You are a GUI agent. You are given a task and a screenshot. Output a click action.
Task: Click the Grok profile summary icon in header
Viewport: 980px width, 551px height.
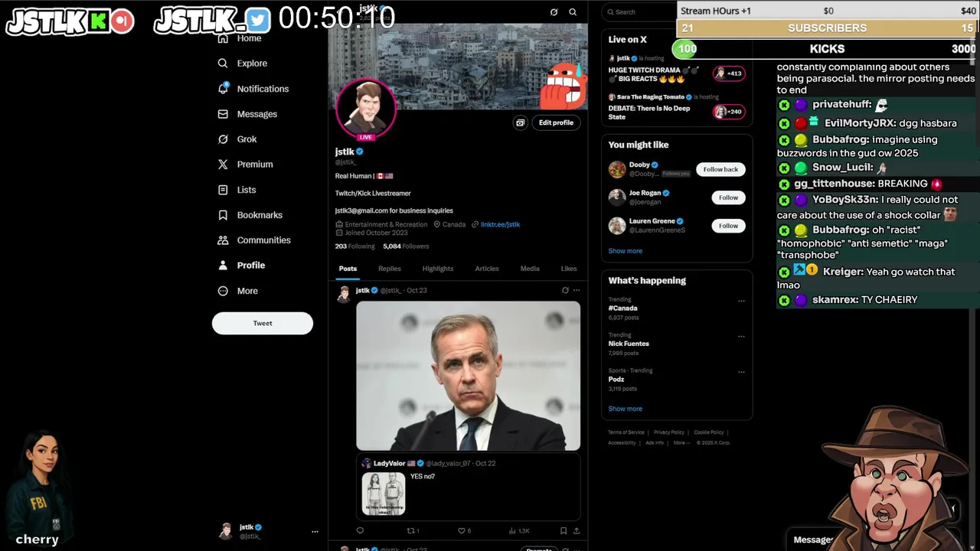[x=554, y=12]
